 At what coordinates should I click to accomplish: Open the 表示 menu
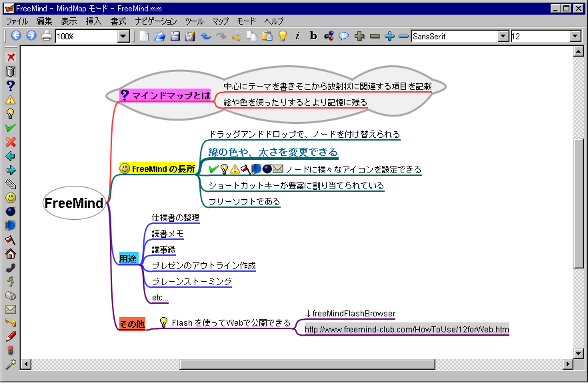click(69, 21)
